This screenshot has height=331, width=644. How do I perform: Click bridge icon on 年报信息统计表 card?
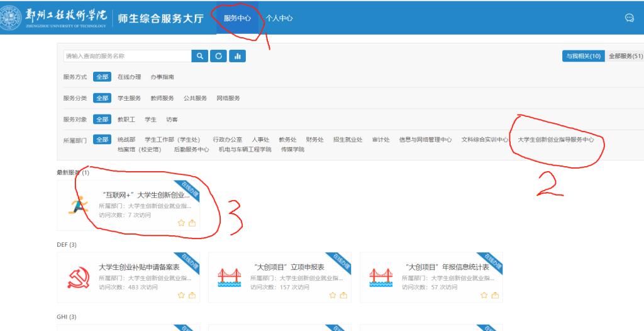click(x=380, y=278)
